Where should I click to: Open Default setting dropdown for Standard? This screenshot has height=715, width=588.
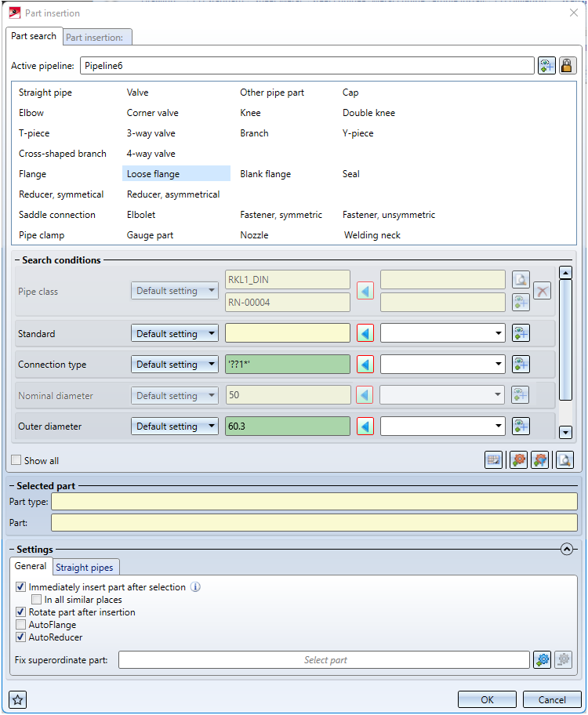(174, 334)
